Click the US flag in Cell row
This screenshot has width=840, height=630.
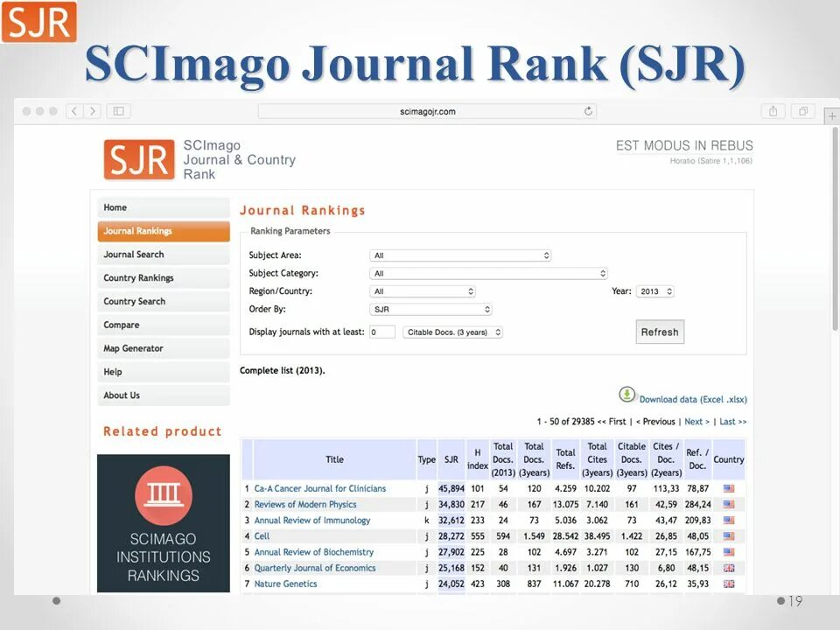point(729,536)
